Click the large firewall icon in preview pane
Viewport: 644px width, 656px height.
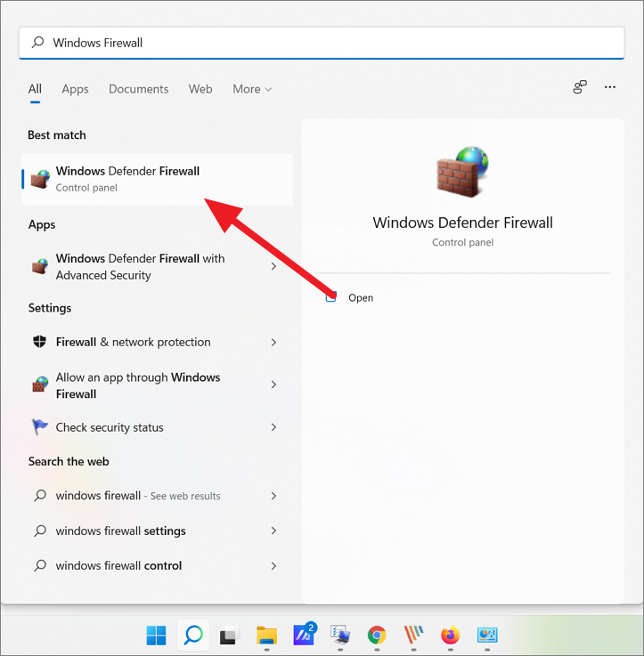[x=462, y=172]
